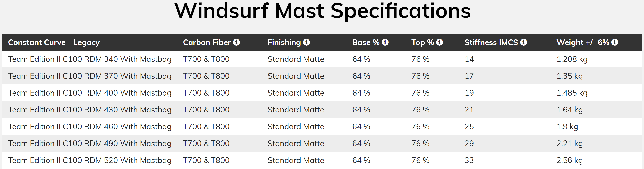Click the 2.56 kg weight value
This screenshot has width=644, height=169.
(569, 160)
